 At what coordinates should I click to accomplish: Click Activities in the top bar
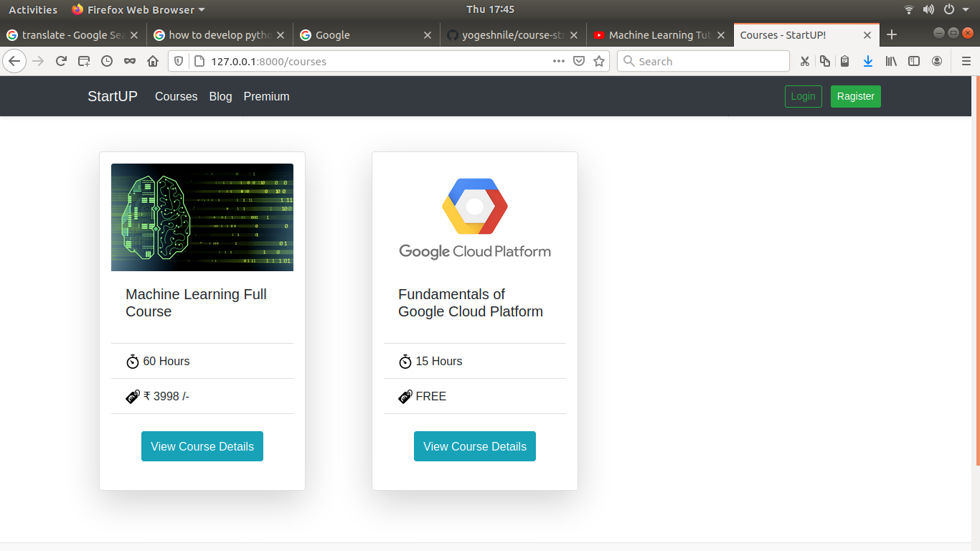[x=33, y=9]
